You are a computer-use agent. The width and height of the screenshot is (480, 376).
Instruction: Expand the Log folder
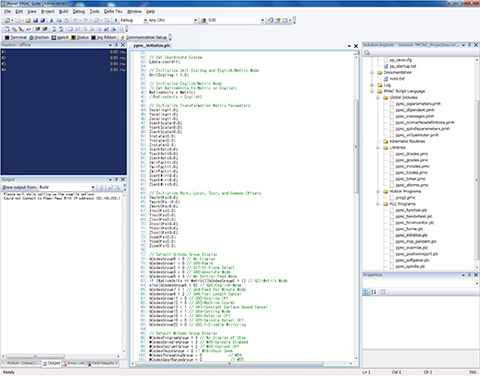click(x=372, y=85)
